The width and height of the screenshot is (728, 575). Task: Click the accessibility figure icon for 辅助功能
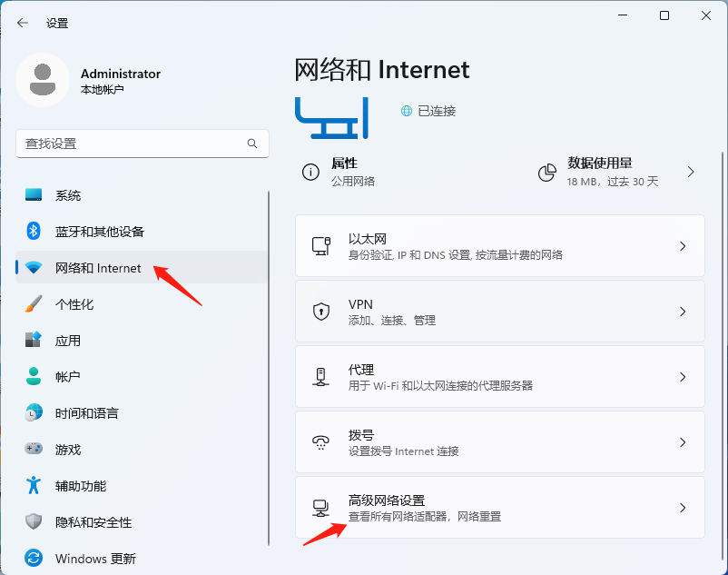pyautogui.click(x=34, y=485)
